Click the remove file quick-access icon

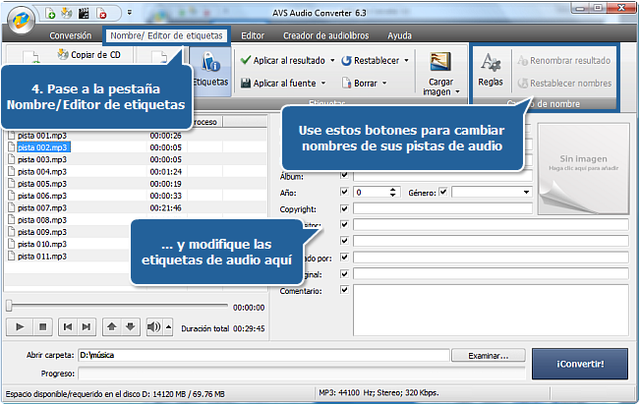tap(102, 14)
